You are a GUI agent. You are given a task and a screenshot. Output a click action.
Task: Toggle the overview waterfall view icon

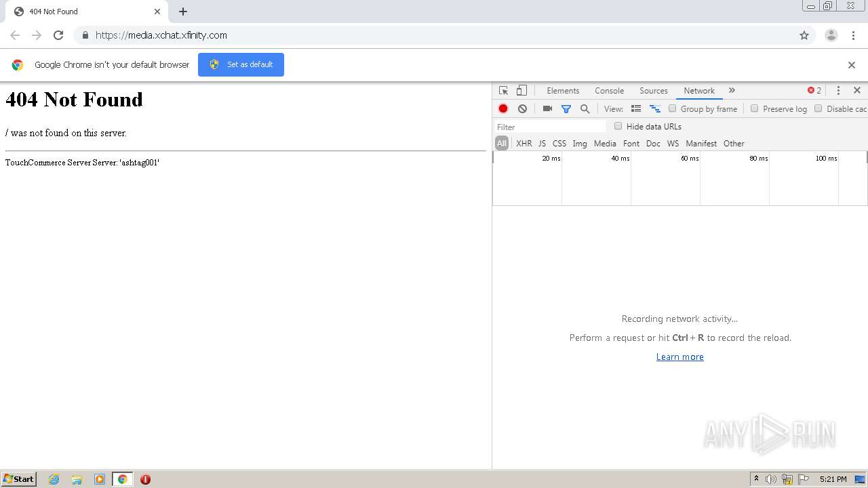655,108
